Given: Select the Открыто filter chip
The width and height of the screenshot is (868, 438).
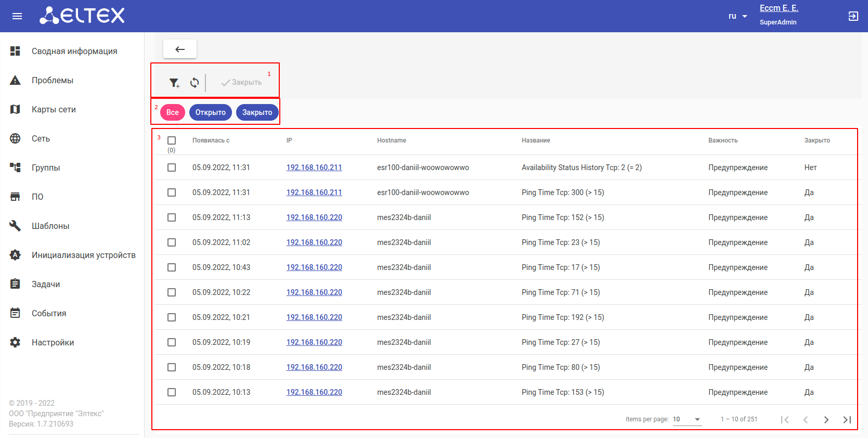Looking at the screenshot, I should click(x=211, y=112).
